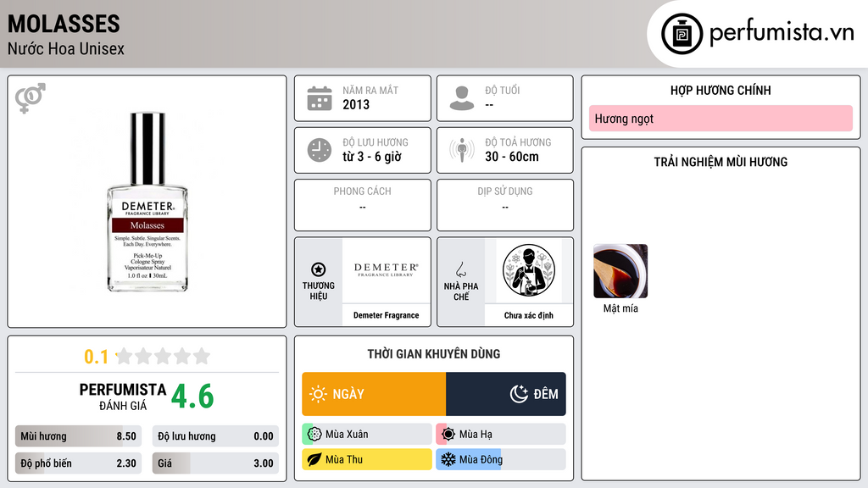Click the clock icon for longevity
This screenshot has height=488, width=868.
pyautogui.click(x=320, y=150)
